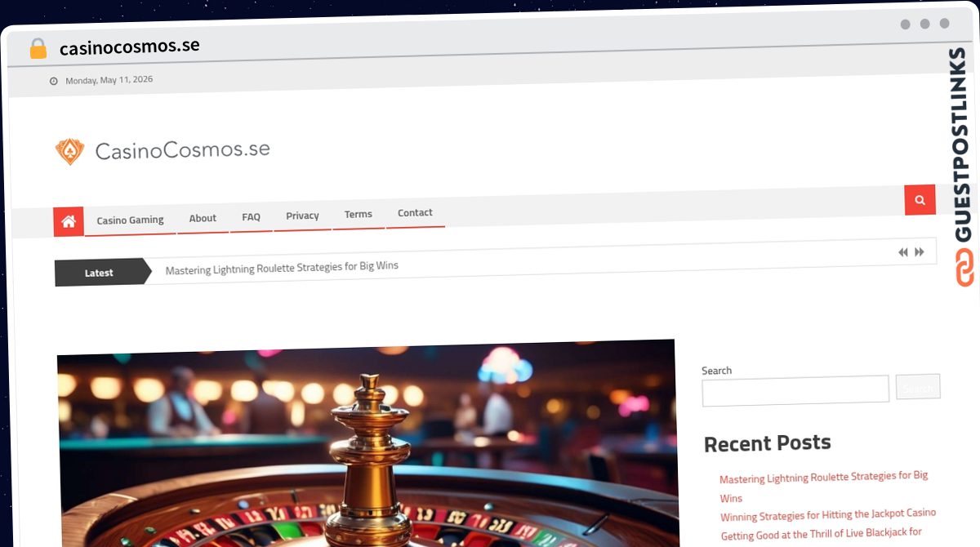Open the red search icon button
980x547 pixels.
pyautogui.click(x=920, y=200)
